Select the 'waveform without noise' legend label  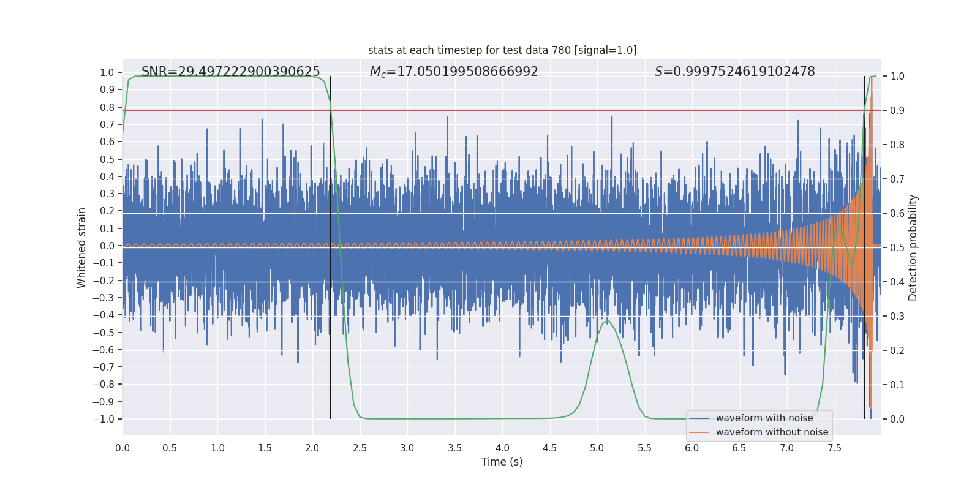[772, 432]
